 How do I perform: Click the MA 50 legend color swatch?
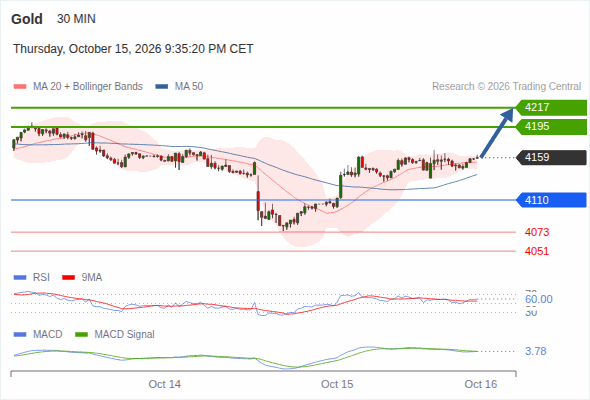click(162, 87)
